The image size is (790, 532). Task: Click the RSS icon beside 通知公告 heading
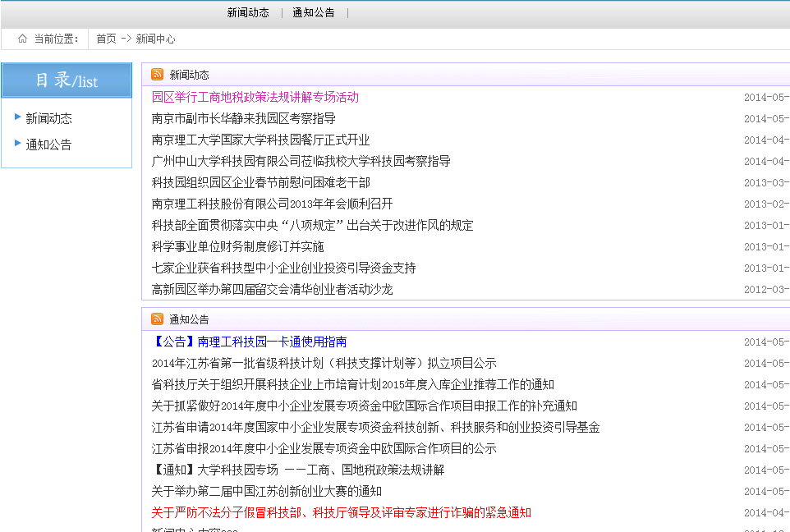click(x=157, y=319)
